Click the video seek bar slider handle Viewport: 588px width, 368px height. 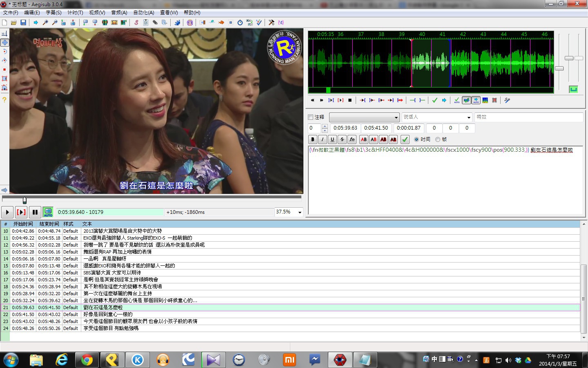point(24,200)
